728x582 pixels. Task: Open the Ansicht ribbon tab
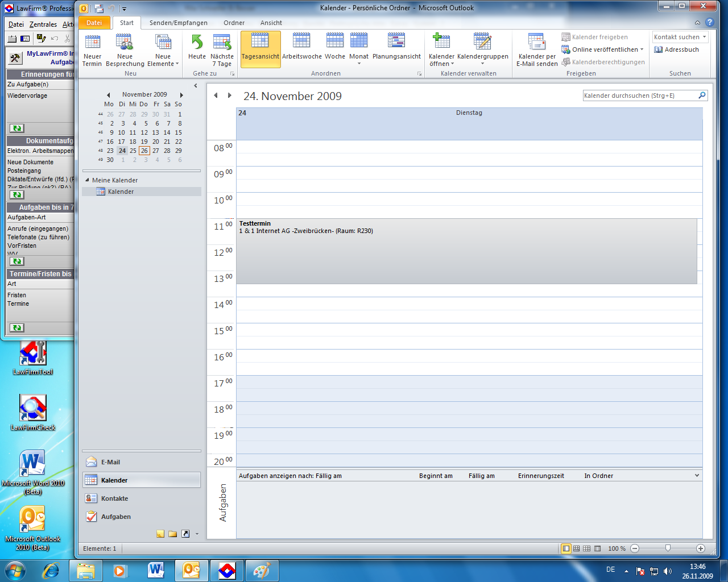[271, 23]
